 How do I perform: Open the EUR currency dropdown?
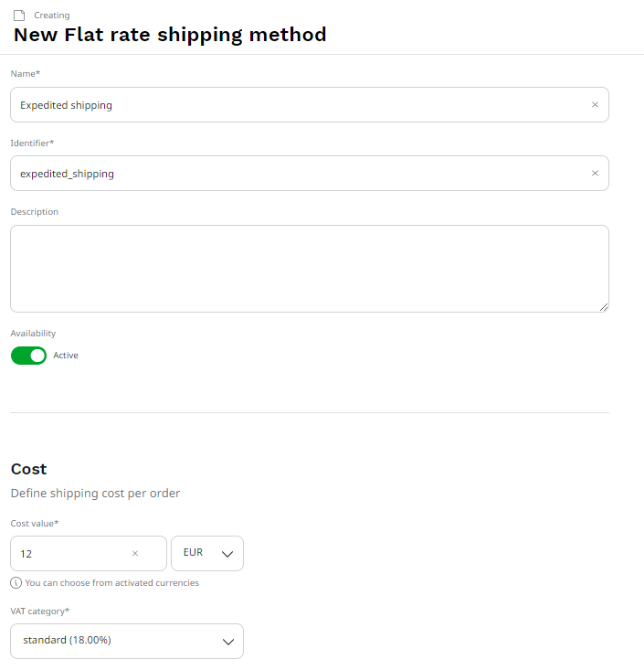coord(206,553)
